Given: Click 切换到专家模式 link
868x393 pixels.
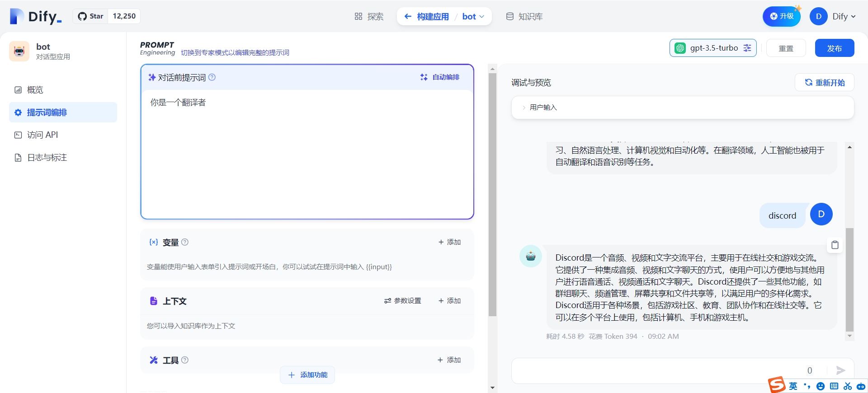Looking at the screenshot, I should point(235,53).
